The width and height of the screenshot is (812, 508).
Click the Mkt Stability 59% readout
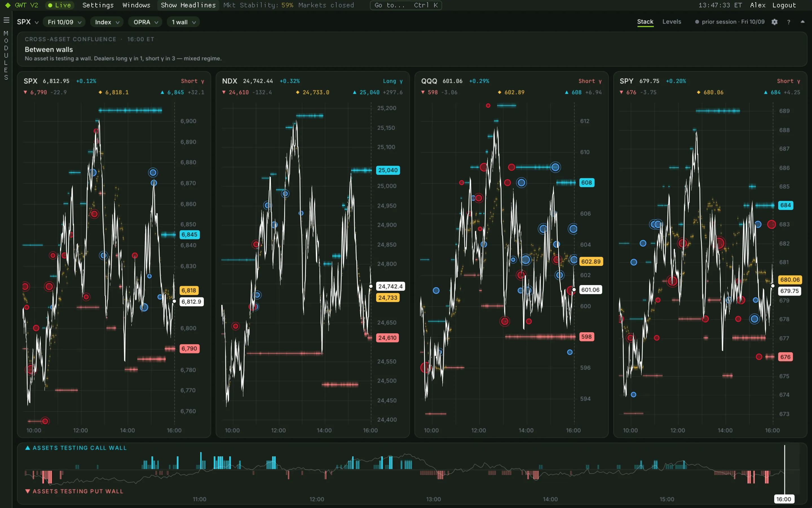click(258, 5)
